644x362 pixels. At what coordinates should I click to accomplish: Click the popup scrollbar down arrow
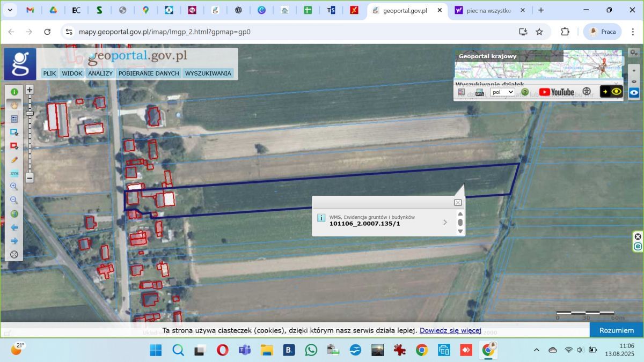[460, 231]
